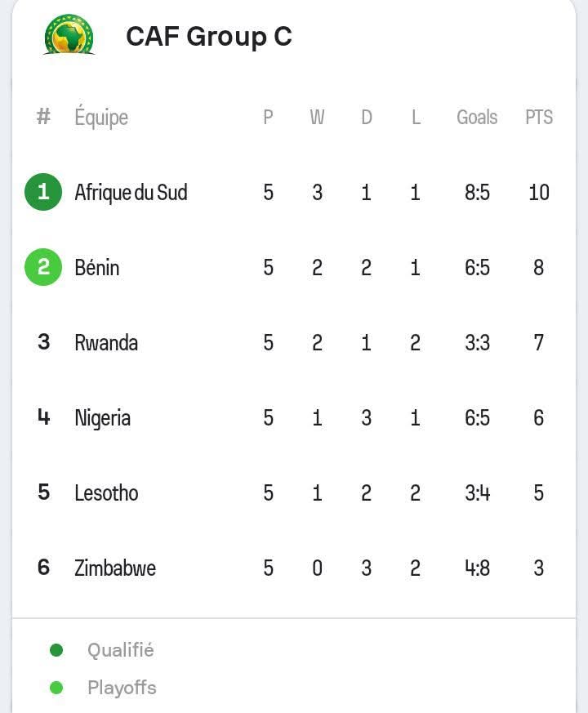Image resolution: width=588 pixels, height=713 pixels.
Task: Sort by the Goals column header
Action: [x=477, y=118]
